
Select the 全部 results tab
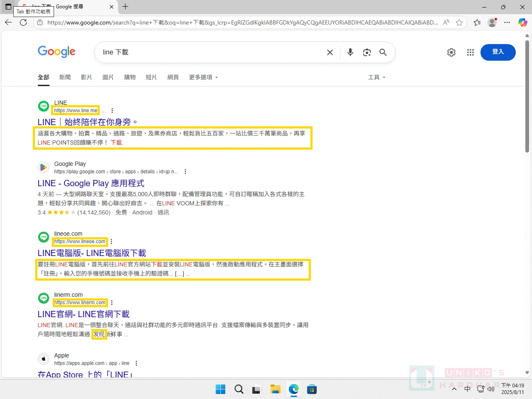pos(44,77)
